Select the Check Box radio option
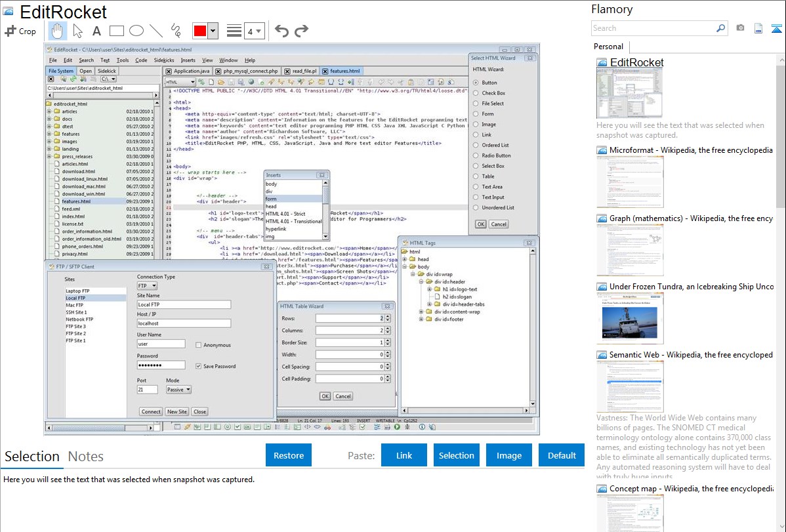The image size is (786, 532). coord(476,92)
